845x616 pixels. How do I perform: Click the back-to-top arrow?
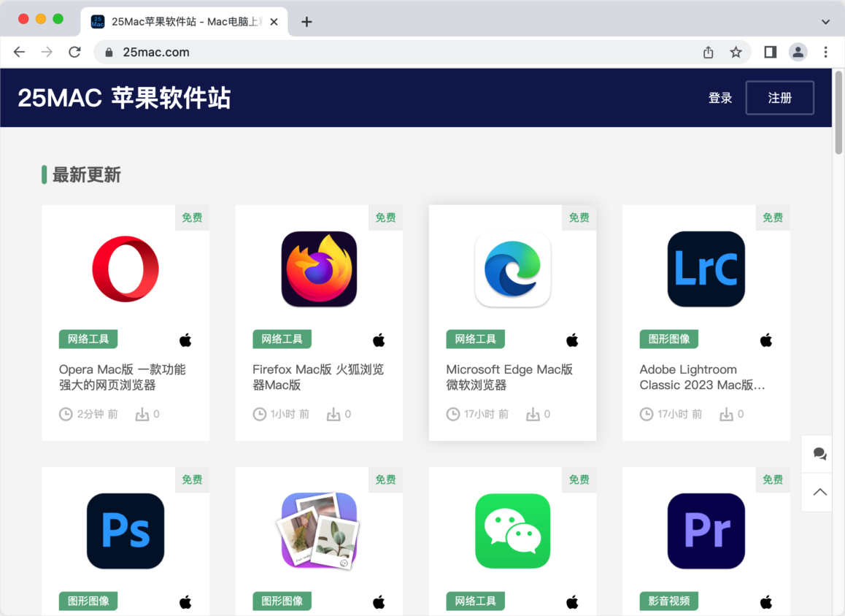(819, 491)
